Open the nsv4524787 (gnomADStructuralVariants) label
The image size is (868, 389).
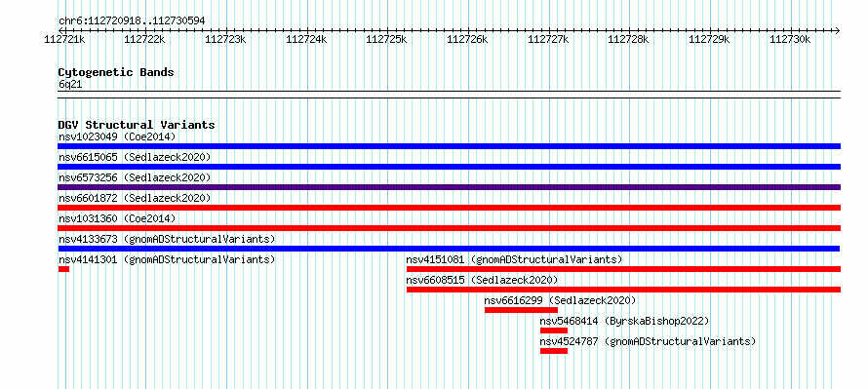(x=648, y=341)
